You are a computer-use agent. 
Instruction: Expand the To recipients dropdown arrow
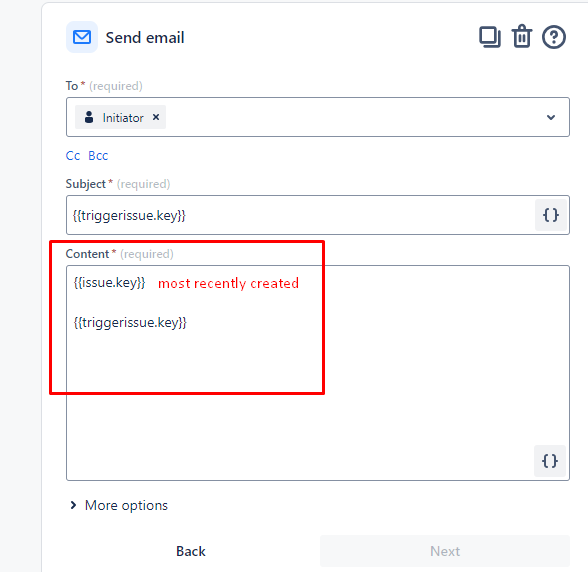click(550, 117)
